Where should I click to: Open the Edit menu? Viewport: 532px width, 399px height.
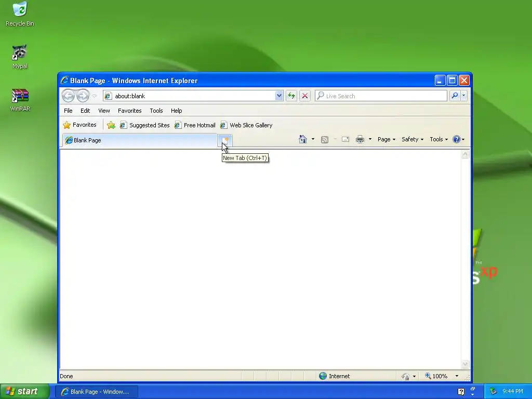(85, 111)
